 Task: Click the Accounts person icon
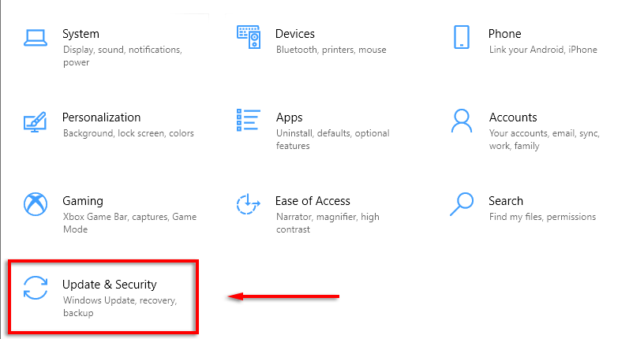pos(462,121)
